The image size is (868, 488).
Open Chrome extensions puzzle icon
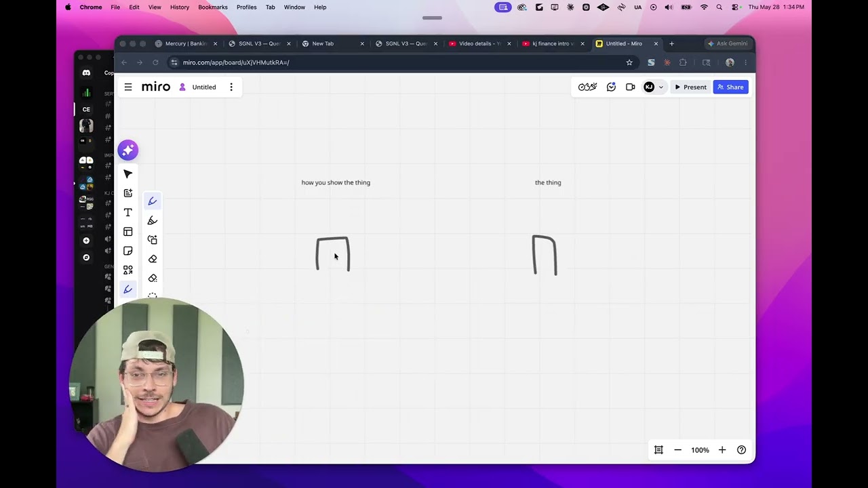(683, 62)
